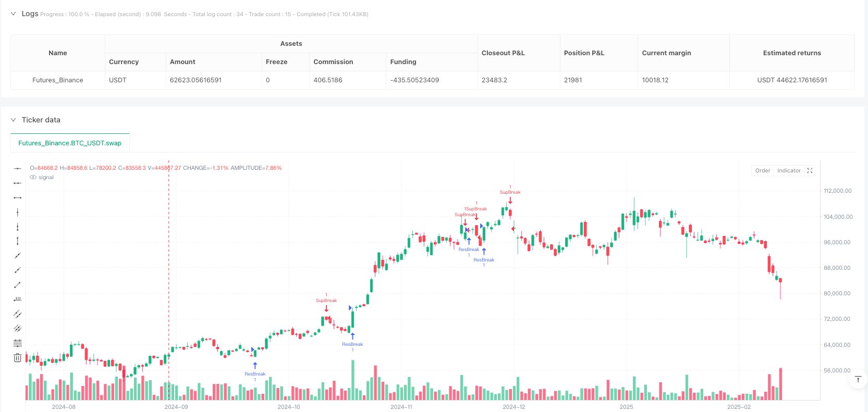Collapse the Logs section
868x412 pixels.
(13, 14)
